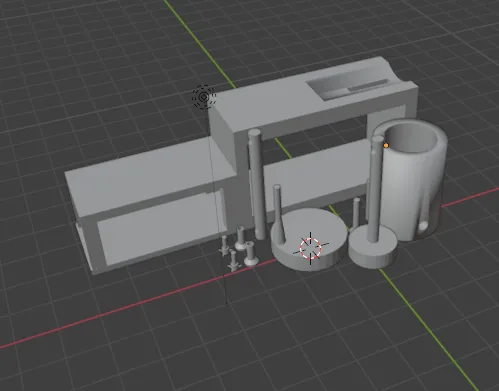
Task: Click the frontmost small screw near red axis
Action: pyautogui.click(x=233, y=261)
